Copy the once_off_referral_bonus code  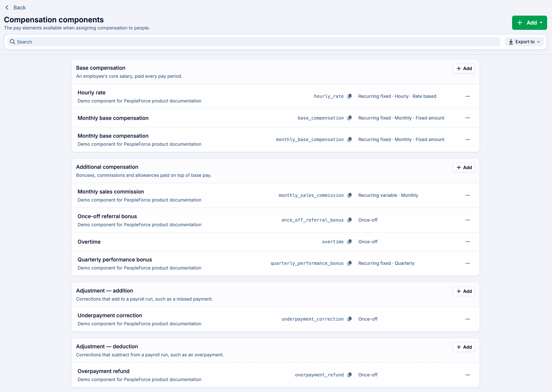point(350,220)
